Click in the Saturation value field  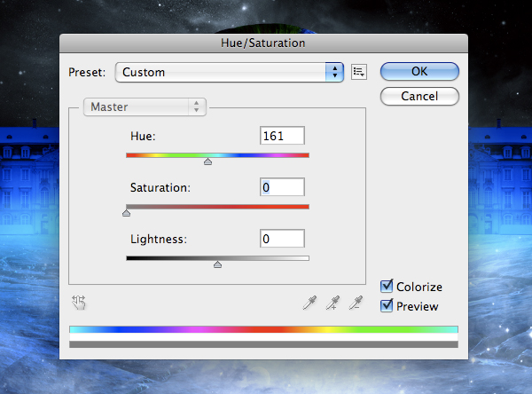[x=282, y=187]
